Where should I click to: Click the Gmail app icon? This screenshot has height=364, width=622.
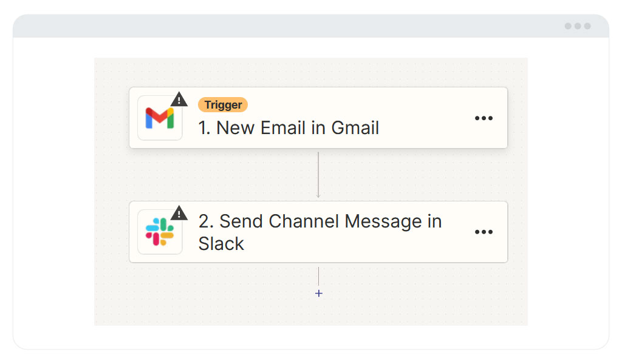[160, 118]
